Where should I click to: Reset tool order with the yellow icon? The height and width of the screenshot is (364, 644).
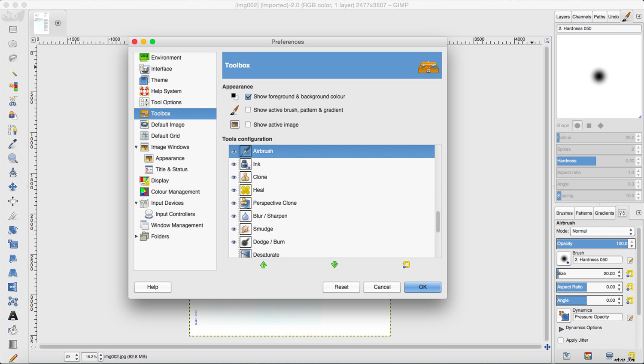[406, 265]
